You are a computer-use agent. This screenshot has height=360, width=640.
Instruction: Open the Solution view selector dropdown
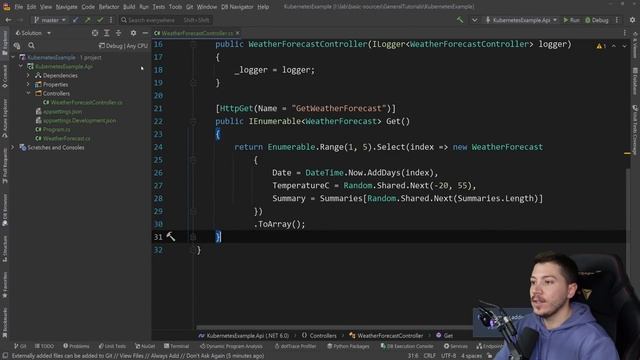click(x=33, y=33)
